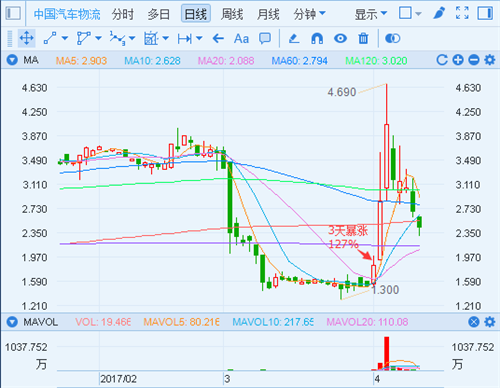This screenshot has width=500, height=388.
Task: Click the MAVOL5: 80.216 value
Action: (x=181, y=322)
